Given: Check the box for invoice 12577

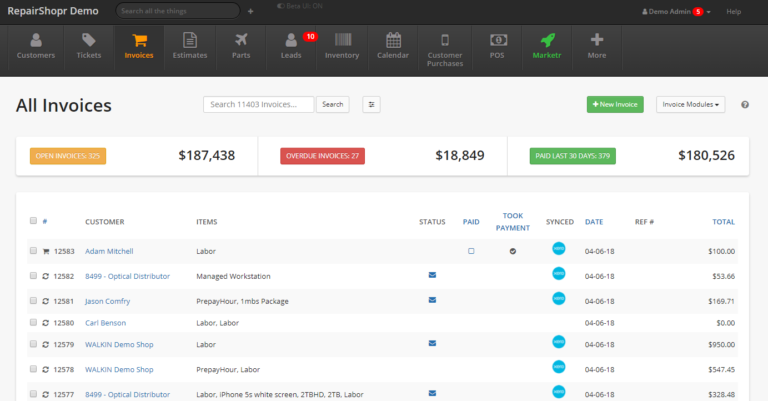Looking at the screenshot, I should point(33,394).
